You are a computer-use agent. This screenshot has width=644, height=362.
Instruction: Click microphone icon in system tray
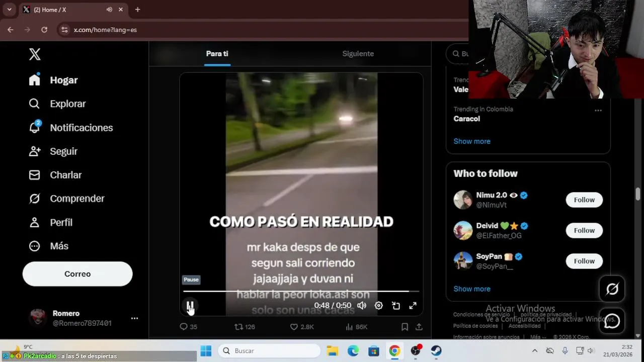tap(565, 351)
